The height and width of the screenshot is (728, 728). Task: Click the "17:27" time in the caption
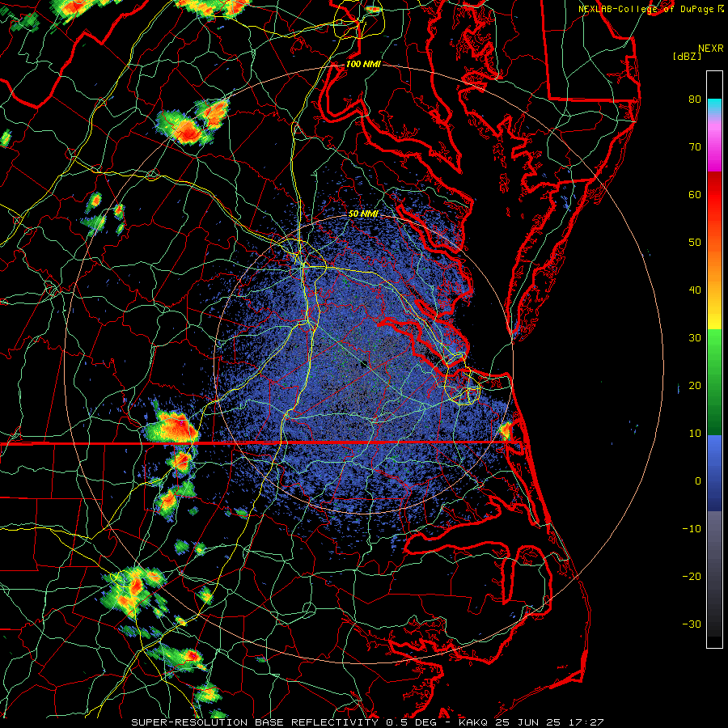[585, 722]
